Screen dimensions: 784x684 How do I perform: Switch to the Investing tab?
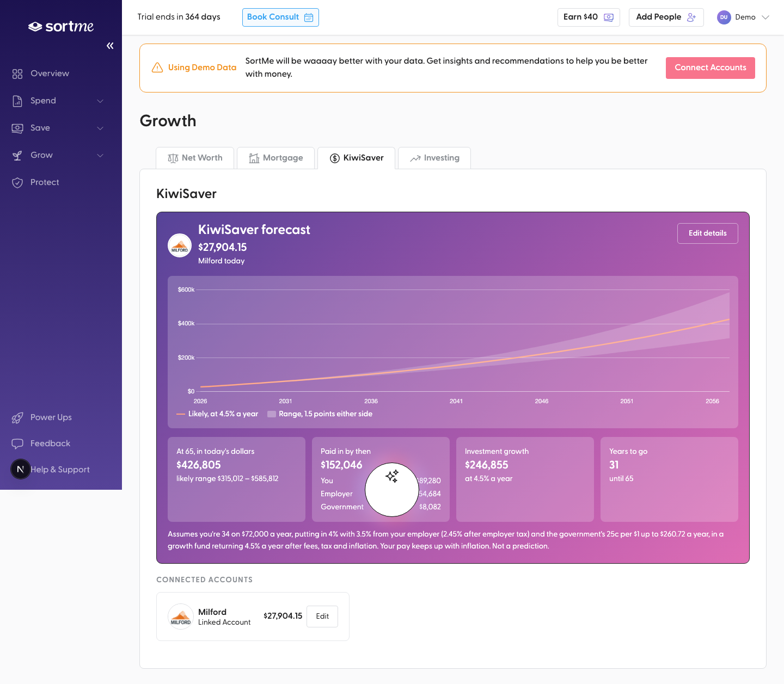click(434, 158)
